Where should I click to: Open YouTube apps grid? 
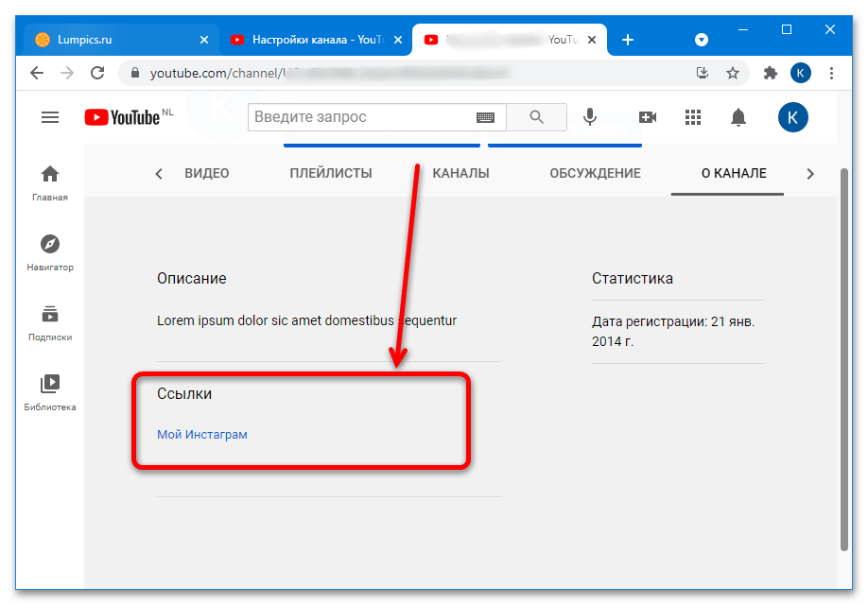[x=693, y=117]
